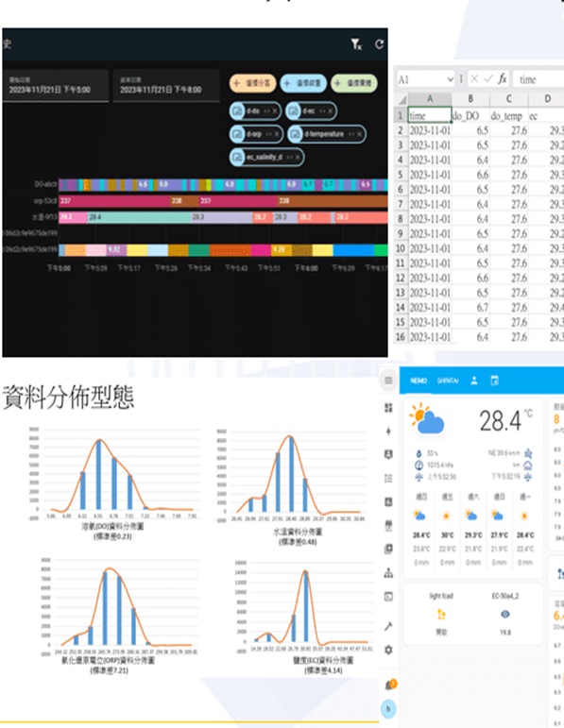Viewport: 564px width, 728px height.
Task: Open the Logbook list icon in sidebar
Action: 389,478
